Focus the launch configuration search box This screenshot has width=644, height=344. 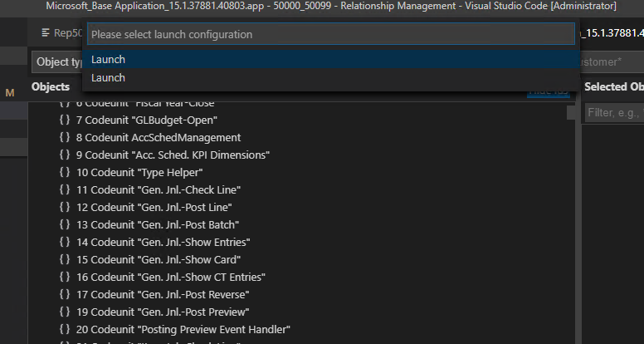click(329, 35)
